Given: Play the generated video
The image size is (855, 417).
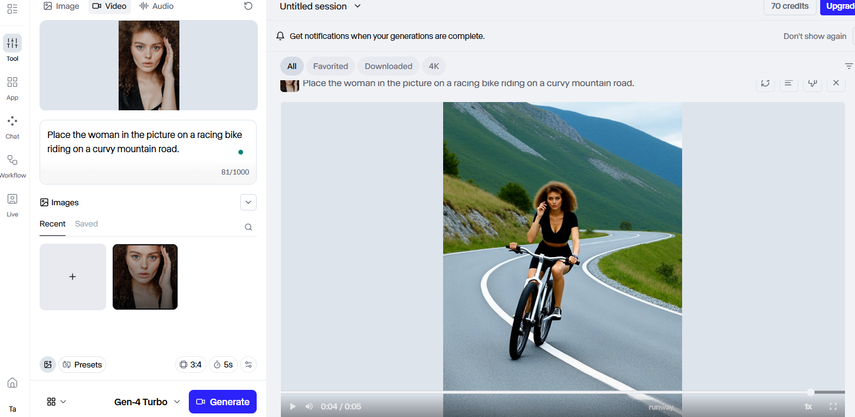Looking at the screenshot, I should click(x=293, y=407).
